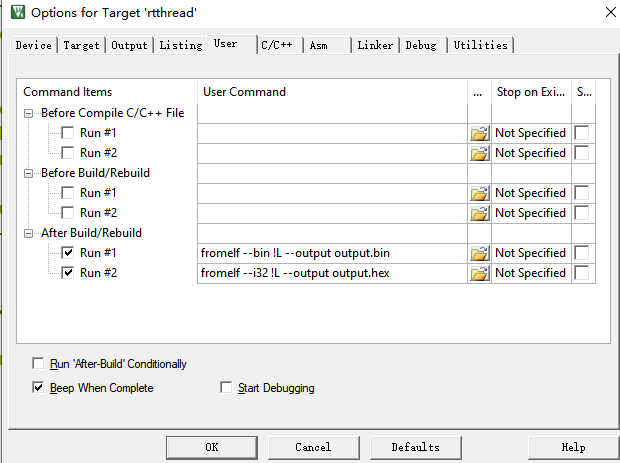This screenshot has width=620, height=463.
Task: Open the Linker tab
Action: 375,45
